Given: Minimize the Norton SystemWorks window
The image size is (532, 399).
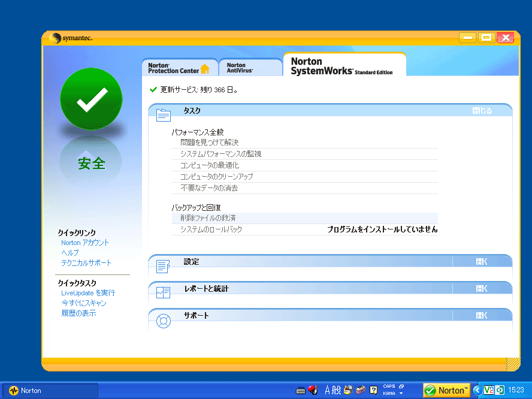Looking at the screenshot, I should 467,38.
